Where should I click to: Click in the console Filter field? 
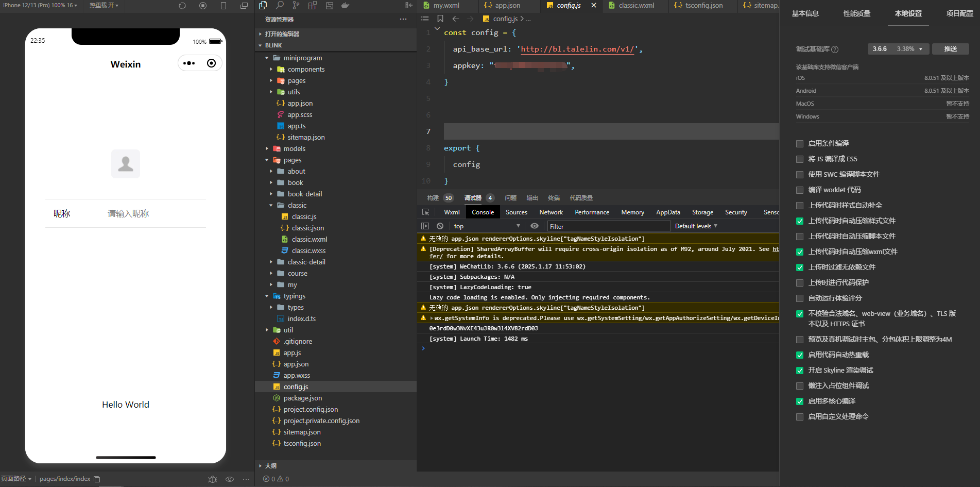point(609,226)
